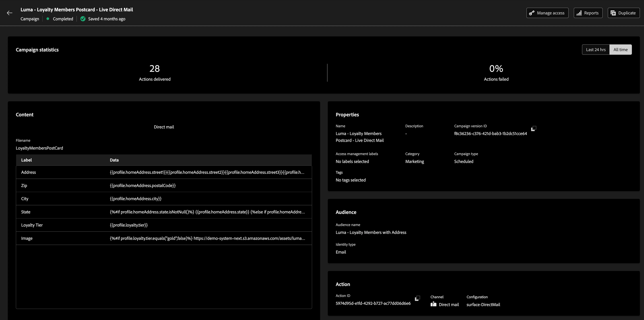The width and height of the screenshot is (644, 320).
Task: Click the Address row data expression
Action: [207, 172]
